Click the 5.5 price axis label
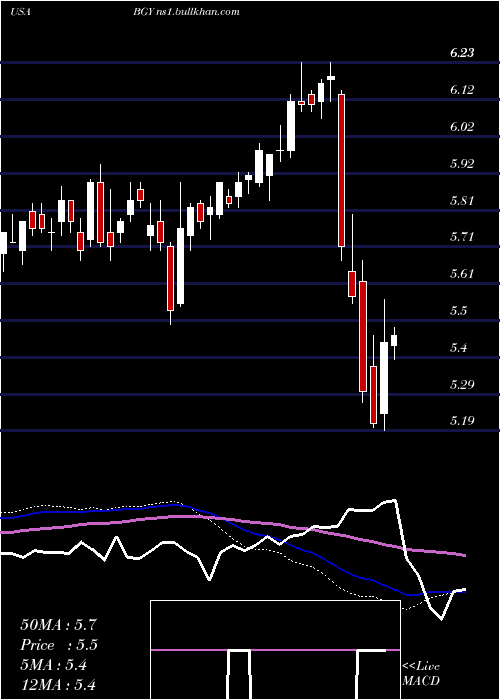Image resolution: width=500 pixels, height=700 pixels. [459, 311]
